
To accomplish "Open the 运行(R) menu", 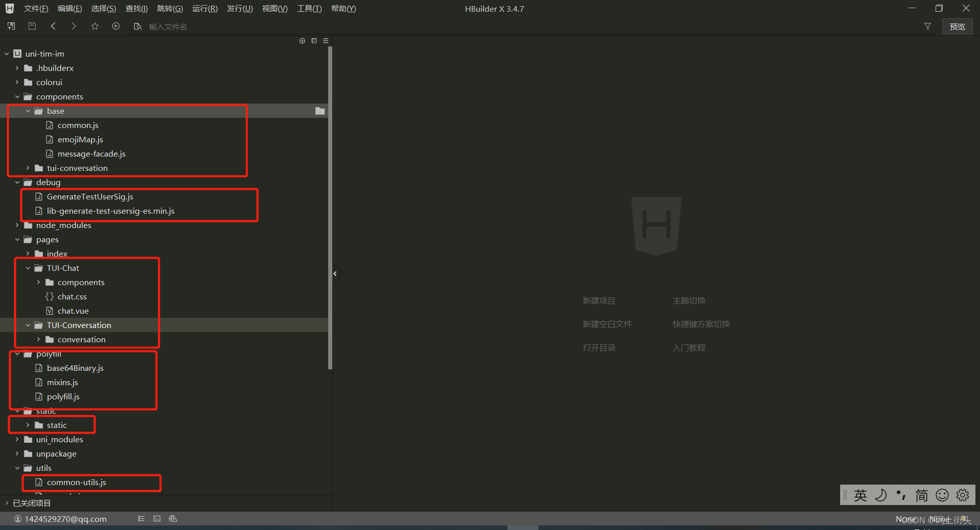I will [x=205, y=9].
